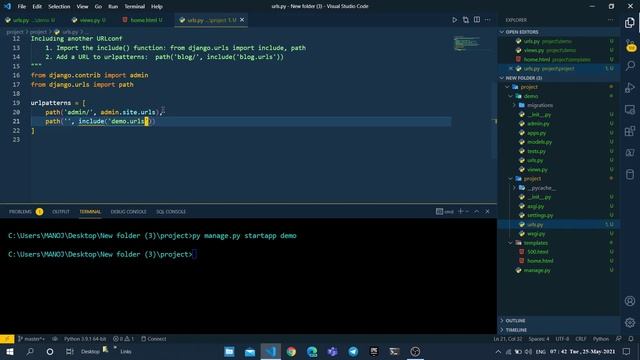Viewport: 640px width, 360px height.
Task: Open the File menu
Action: [x=22, y=7]
